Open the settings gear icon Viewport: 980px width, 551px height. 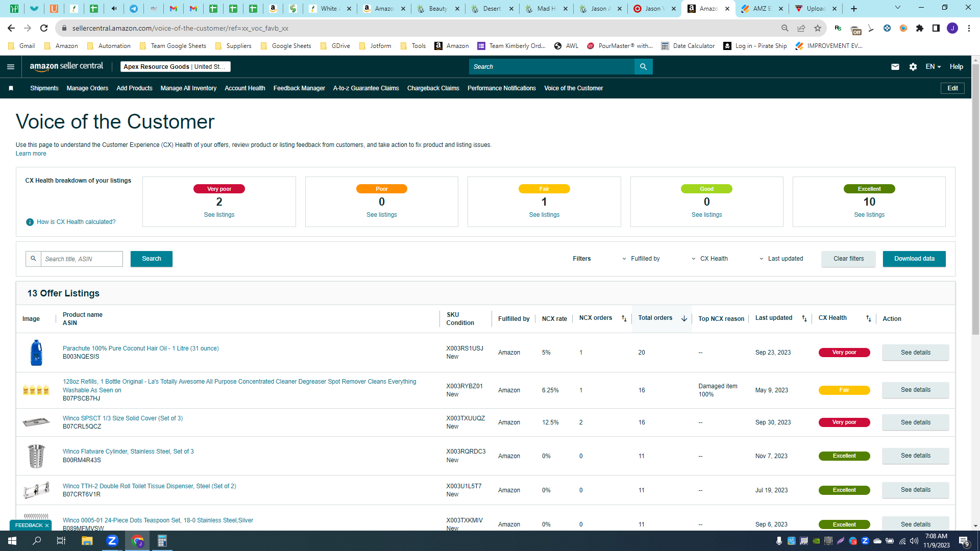(913, 67)
